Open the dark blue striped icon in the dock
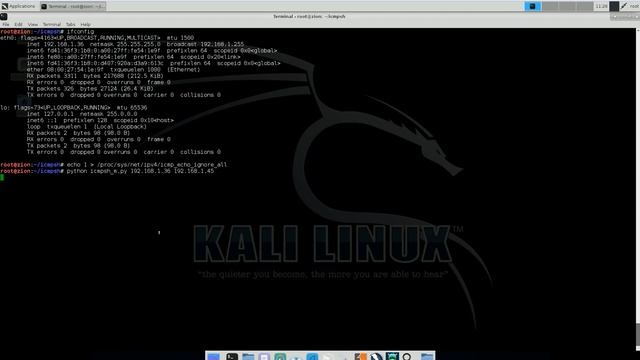This screenshot has height=360, width=640. [376, 357]
